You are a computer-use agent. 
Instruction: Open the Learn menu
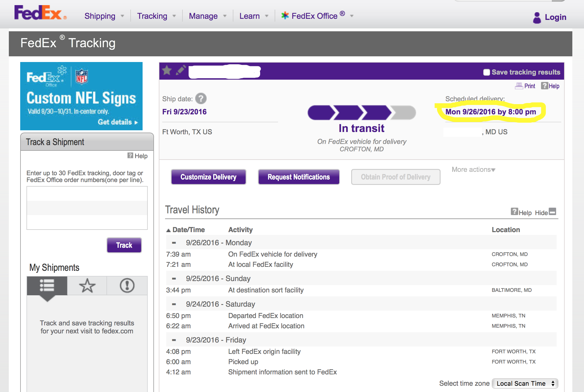[254, 16]
